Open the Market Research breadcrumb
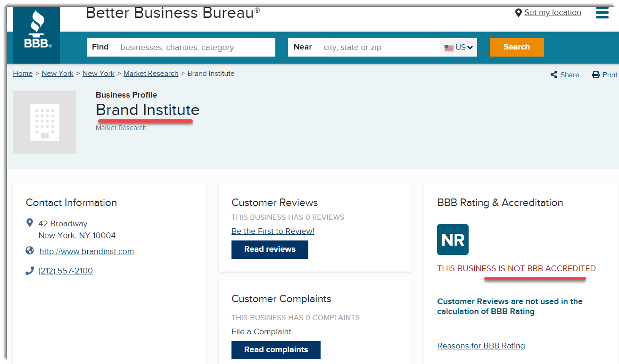 click(x=151, y=74)
